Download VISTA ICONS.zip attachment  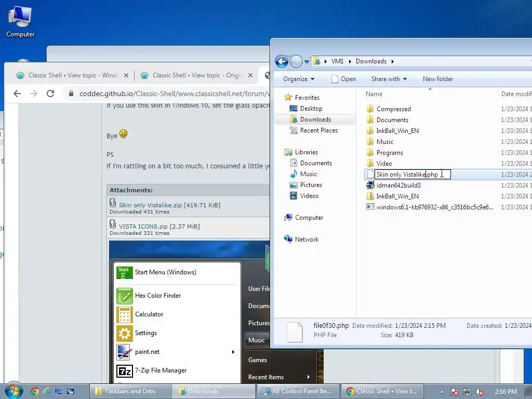143,227
